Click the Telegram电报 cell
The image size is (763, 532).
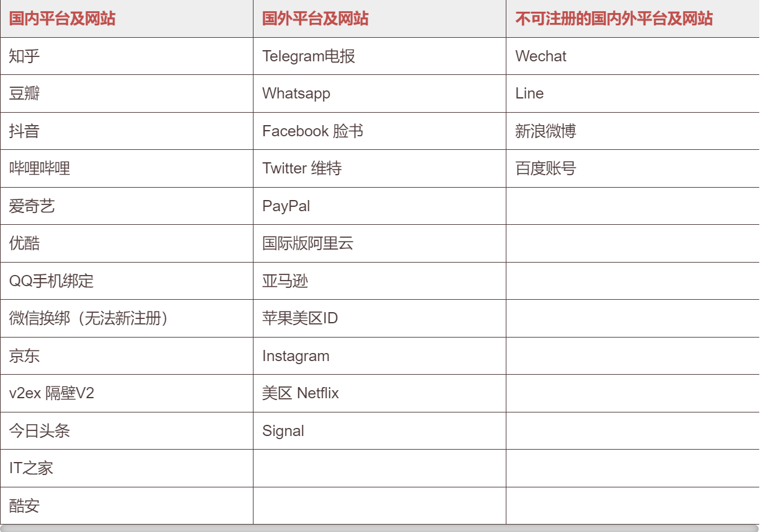pyautogui.click(x=379, y=56)
